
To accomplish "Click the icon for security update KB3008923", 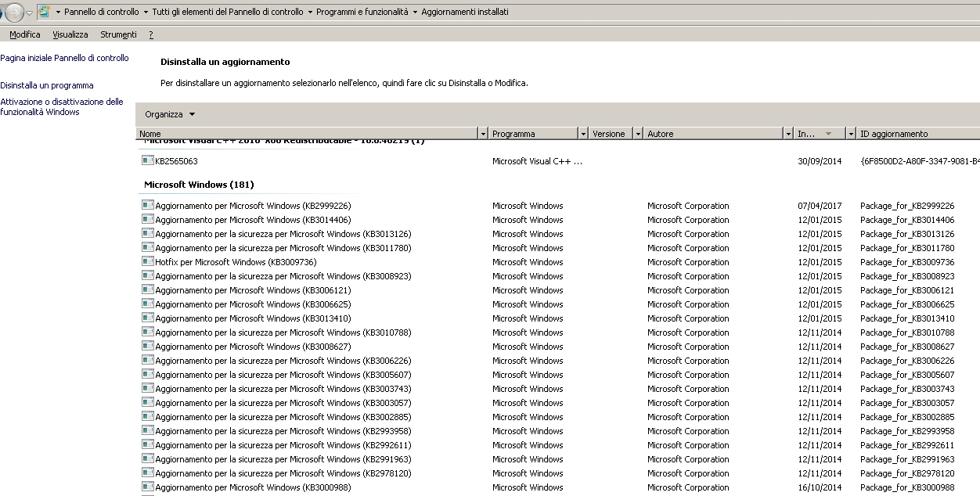I will (147, 275).
